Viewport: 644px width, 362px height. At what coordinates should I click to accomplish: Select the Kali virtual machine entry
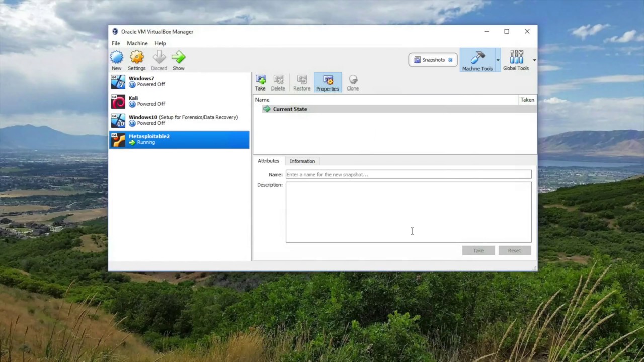click(179, 101)
